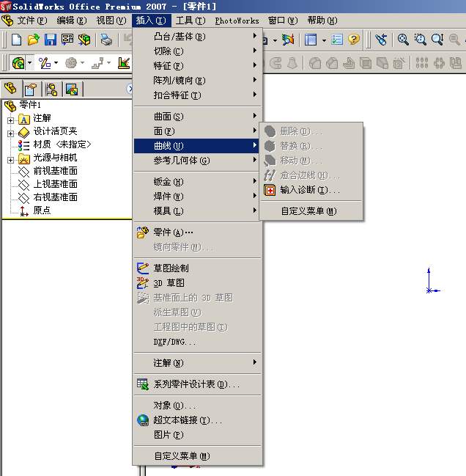The image size is (466, 476).
Task: Click the Save floppy disk icon
Action: (51, 40)
